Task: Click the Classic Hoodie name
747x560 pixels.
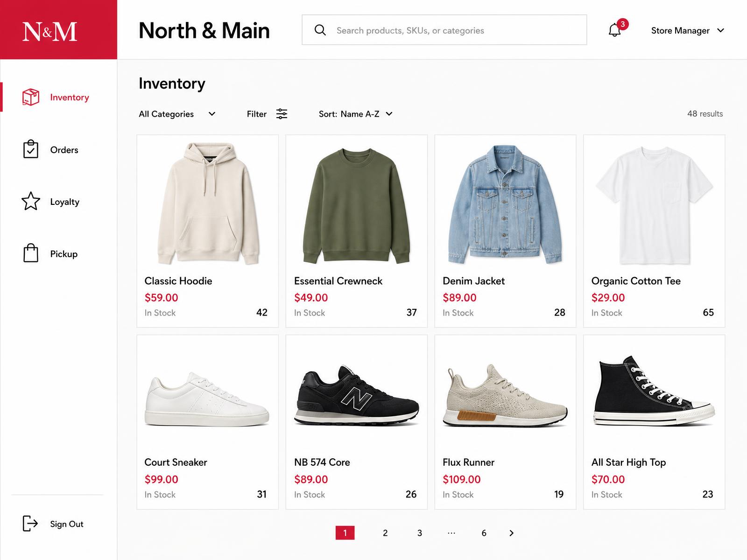Action: click(178, 281)
